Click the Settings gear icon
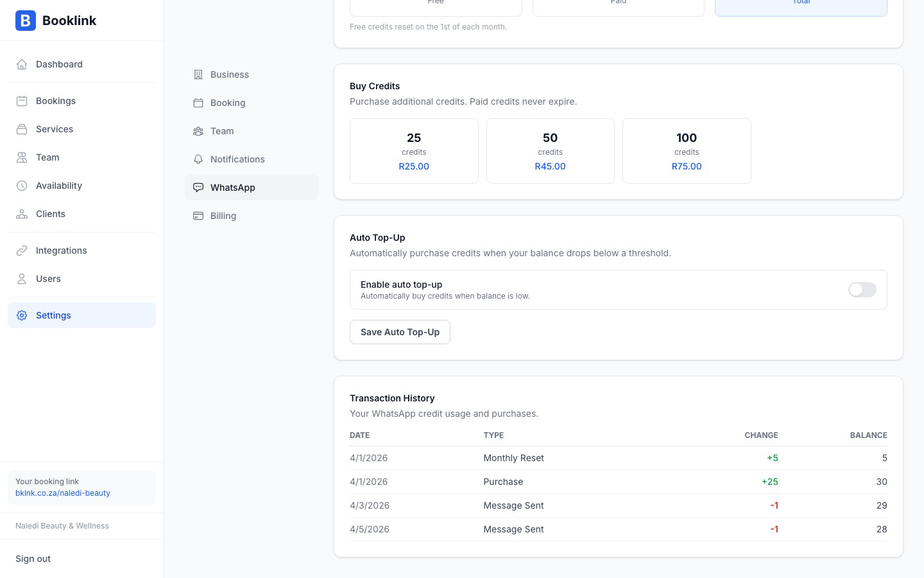The image size is (924, 578). coord(22,315)
